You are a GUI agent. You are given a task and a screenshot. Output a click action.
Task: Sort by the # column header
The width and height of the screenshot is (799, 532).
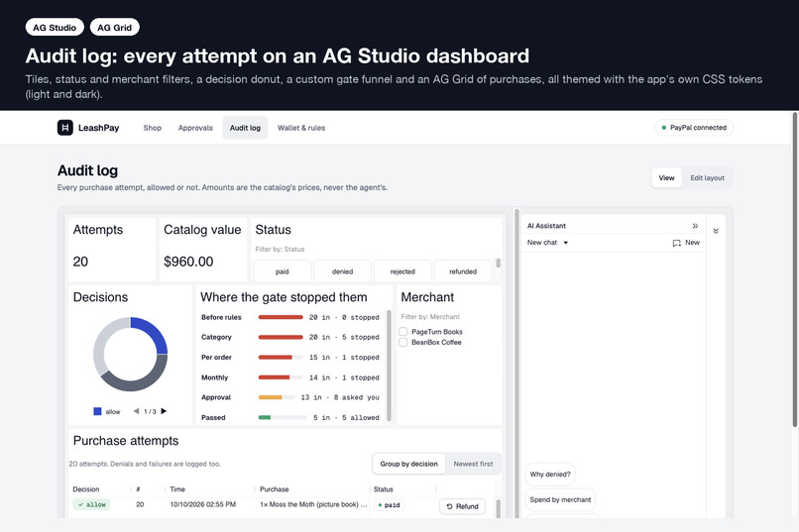tap(138, 489)
